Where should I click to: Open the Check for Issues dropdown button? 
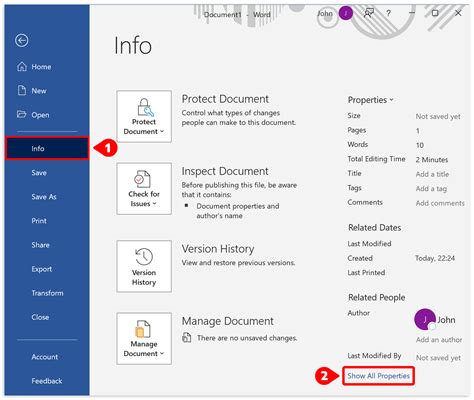click(144, 189)
